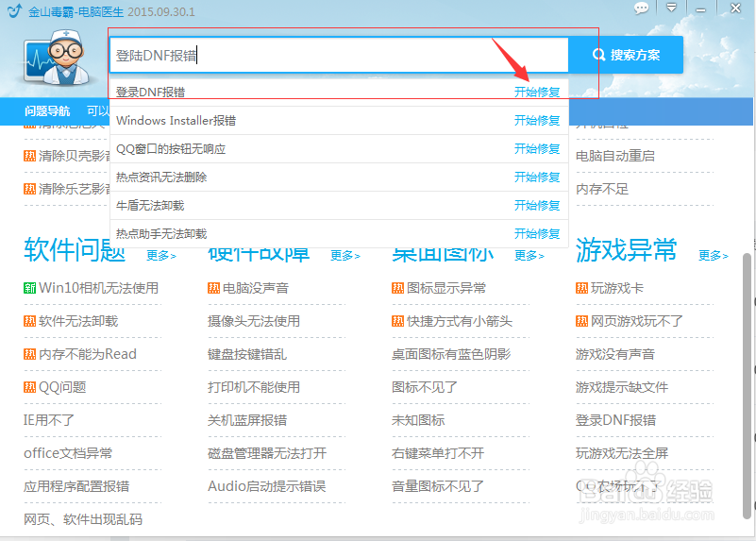This screenshot has height=541, width=756.
Task: Open 键盘按键错乱 entry
Action: (x=247, y=354)
